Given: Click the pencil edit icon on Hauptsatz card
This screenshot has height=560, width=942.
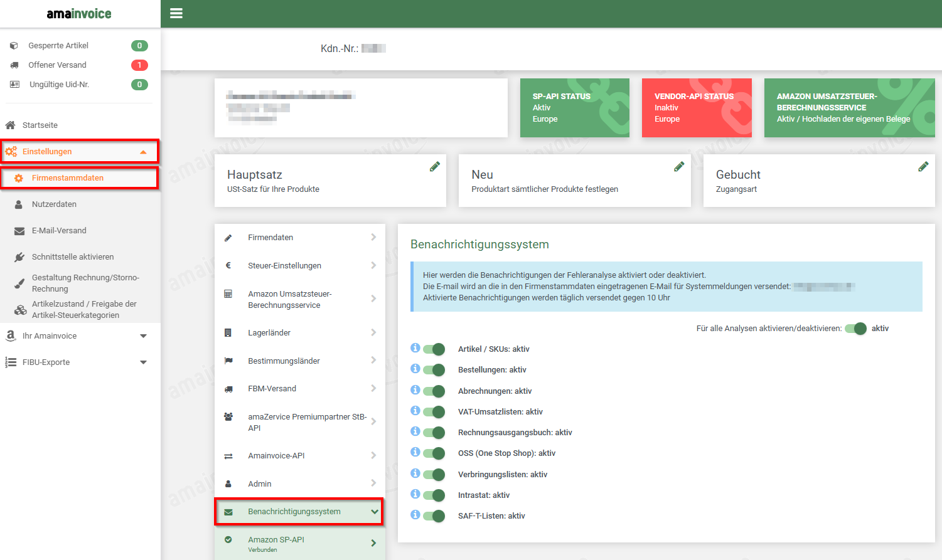Looking at the screenshot, I should tap(434, 167).
